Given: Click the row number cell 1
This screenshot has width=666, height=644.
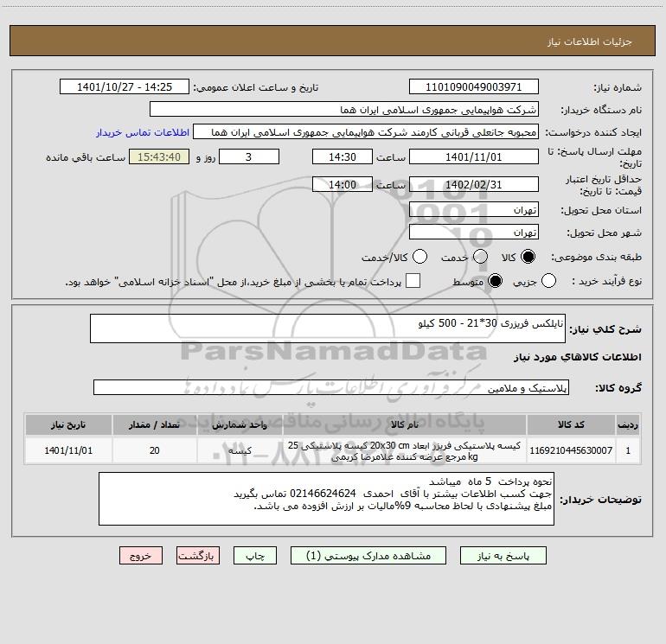Looking at the screenshot, I should point(628,450).
